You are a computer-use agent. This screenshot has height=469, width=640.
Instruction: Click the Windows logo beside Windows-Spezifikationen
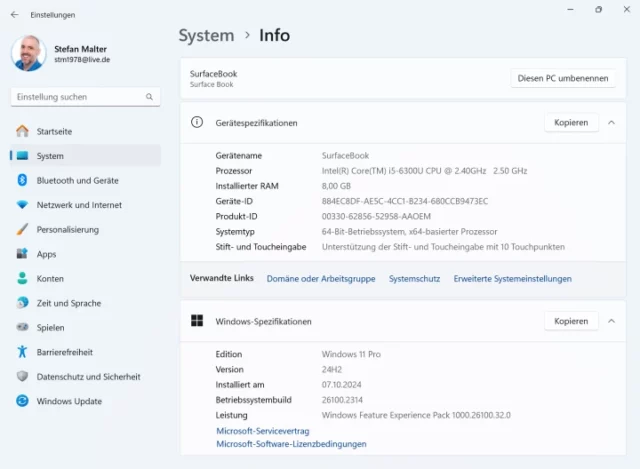[197, 320]
